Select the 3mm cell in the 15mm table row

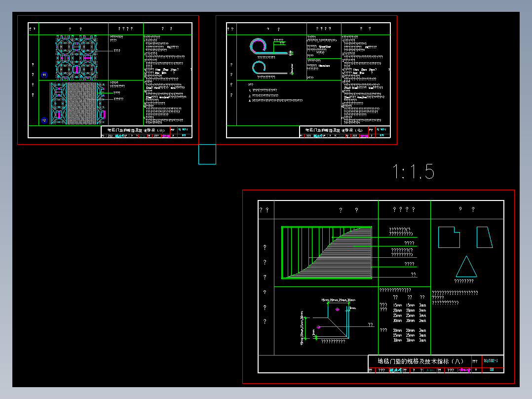coord(422,305)
